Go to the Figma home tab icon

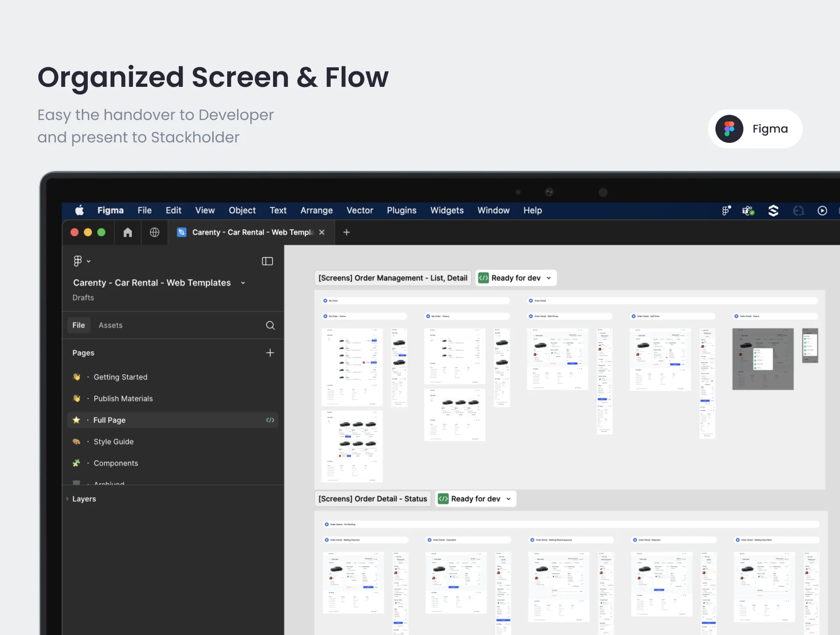(x=127, y=232)
